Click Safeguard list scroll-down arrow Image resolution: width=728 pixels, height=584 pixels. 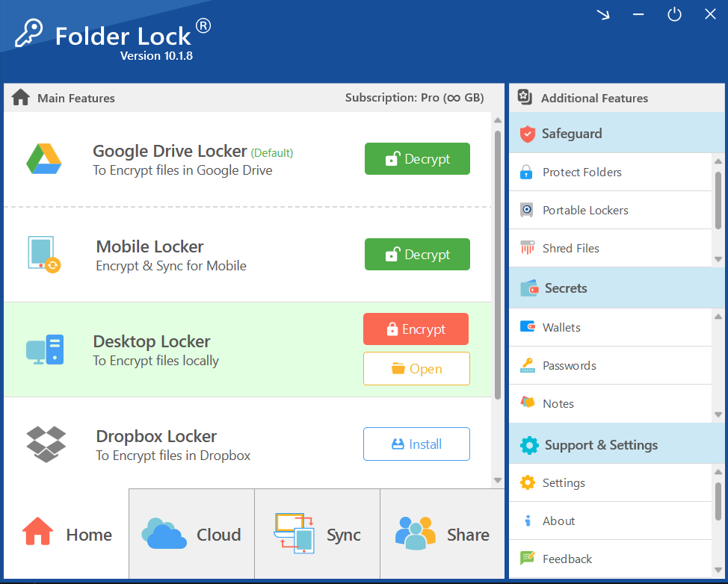[718, 259]
